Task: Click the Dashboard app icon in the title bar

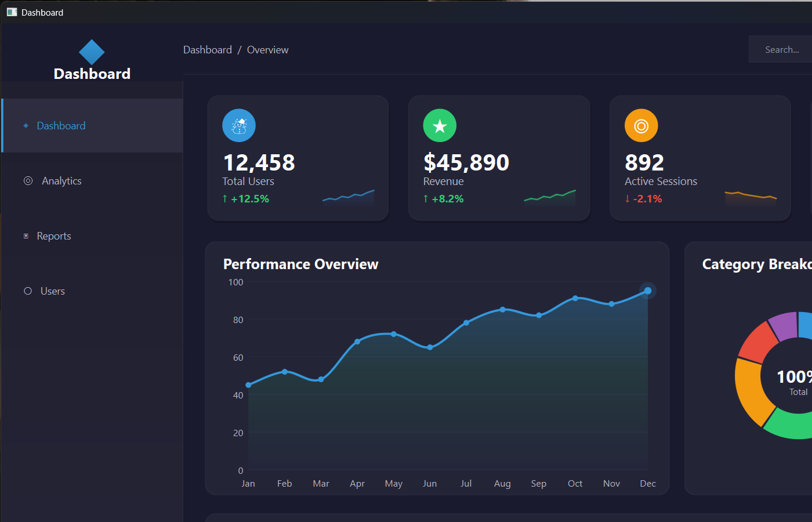Action: coord(12,12)
